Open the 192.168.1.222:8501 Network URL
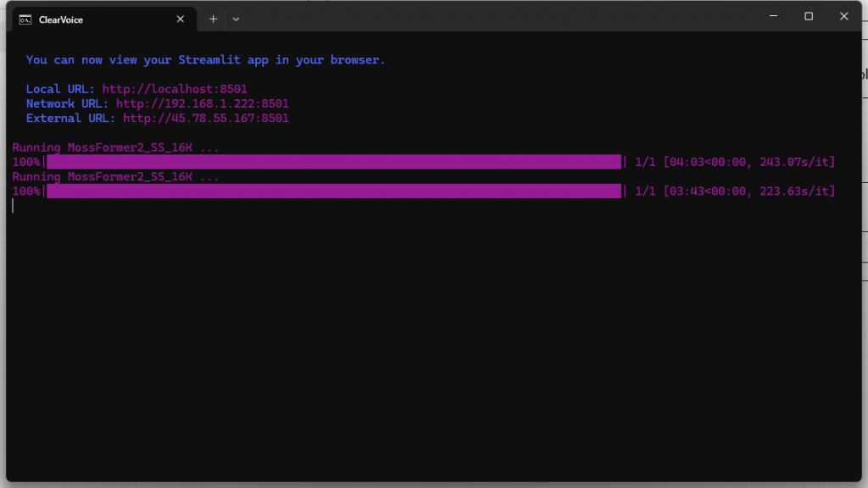 (x=202, y=103)
